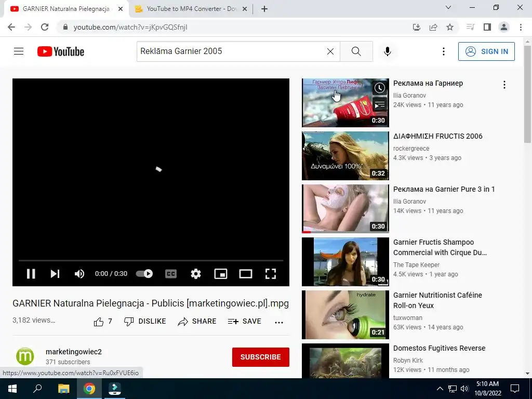Open the ΔΙΑΦΗΜΙΣΗ FRUCTIS 2006 thumbnail

[345, 156]
